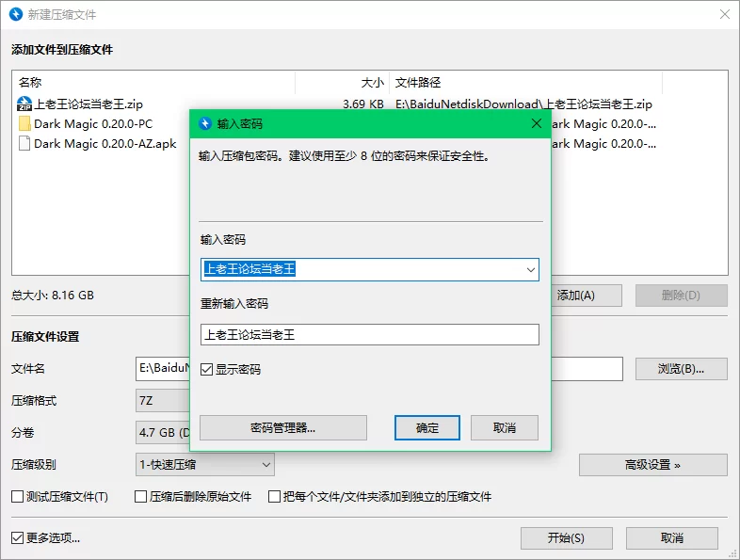The height and width of the screenshot is (560, 740).
Task: Expand 高级设置 options
Action: coord(653,465)
